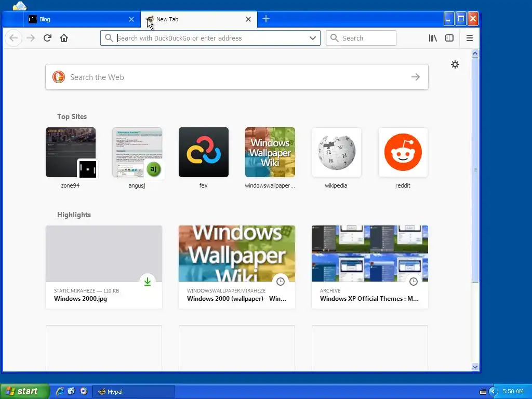The width and height of the screenshot is (532, 399).
Task: Click history clock icon on Wallpaper Wiki card
Action: (x=281, y=282)
